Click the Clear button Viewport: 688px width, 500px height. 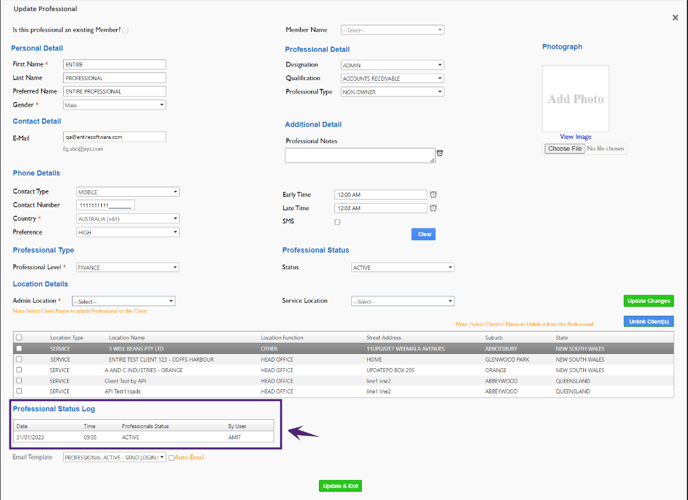coord(423,234)
